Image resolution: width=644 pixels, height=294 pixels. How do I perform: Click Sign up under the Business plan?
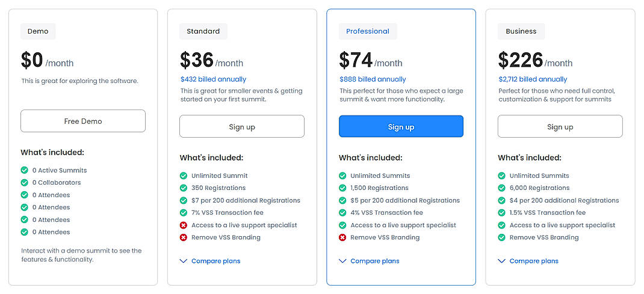click(560, 127)
